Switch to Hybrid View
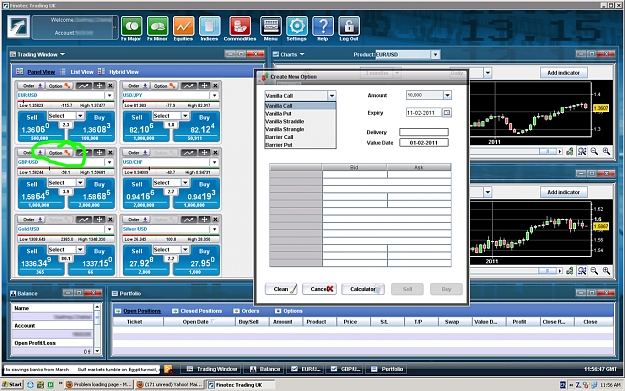This screenshot has width=625, height=391. [124, 72]
